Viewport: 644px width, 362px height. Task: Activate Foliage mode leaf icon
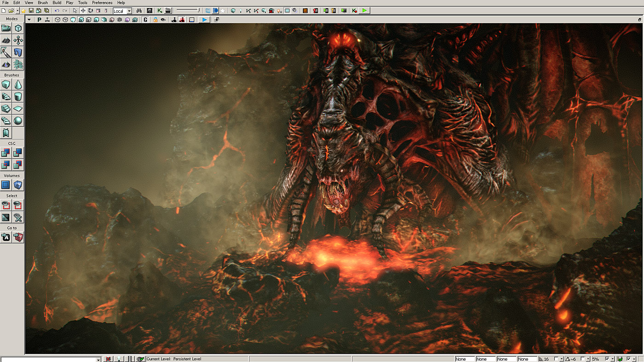pos(18,64)
